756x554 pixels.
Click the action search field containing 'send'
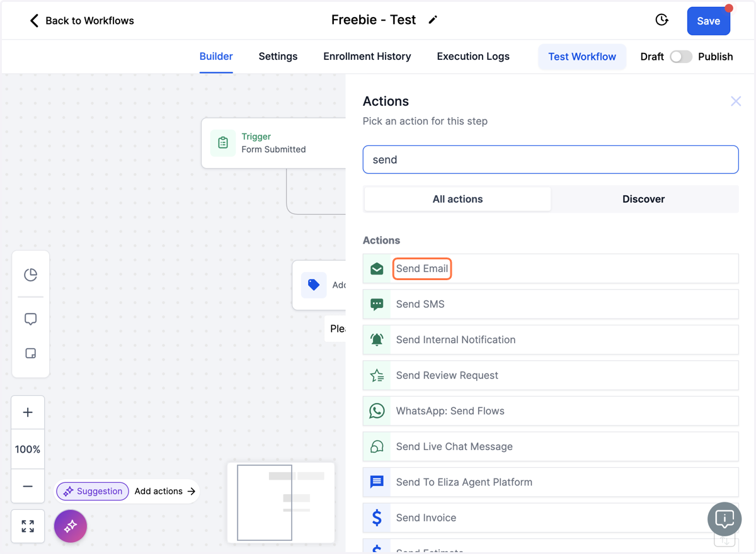tap(551, 160)
